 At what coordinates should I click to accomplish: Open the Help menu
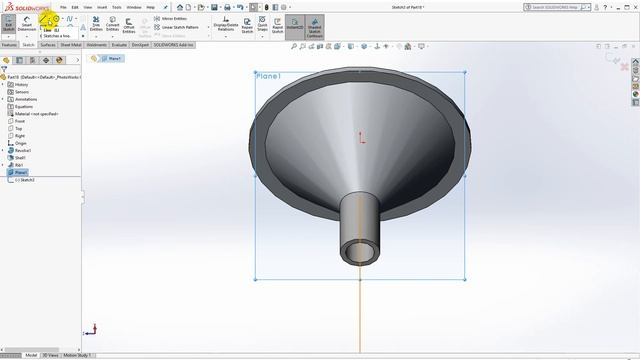tap(151, 7)
